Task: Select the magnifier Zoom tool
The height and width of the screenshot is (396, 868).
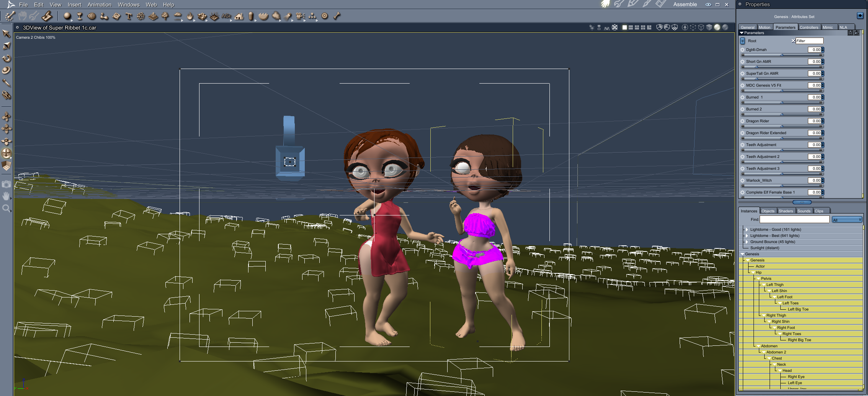Action: [6, 209]
